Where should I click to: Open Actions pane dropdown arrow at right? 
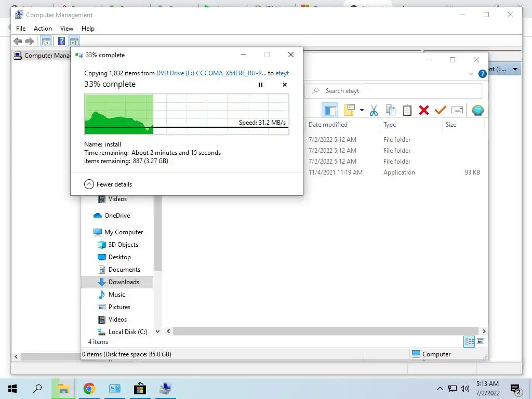(x=515, y=69)
